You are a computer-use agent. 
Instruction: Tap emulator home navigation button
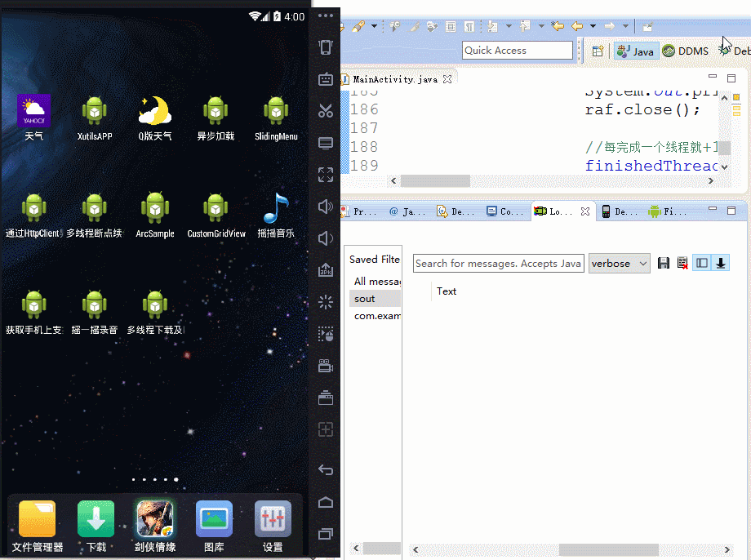pos(326,502)
